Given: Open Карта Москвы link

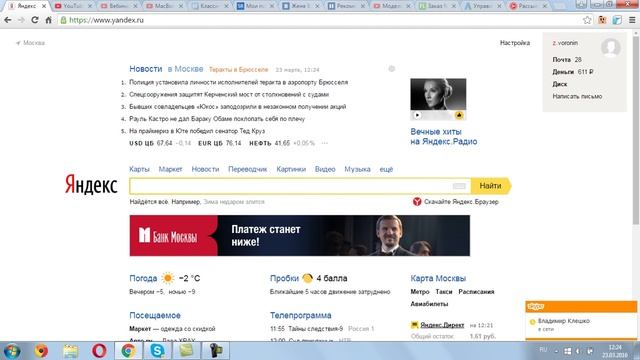Looking at the screenshot, I should 438,278.
